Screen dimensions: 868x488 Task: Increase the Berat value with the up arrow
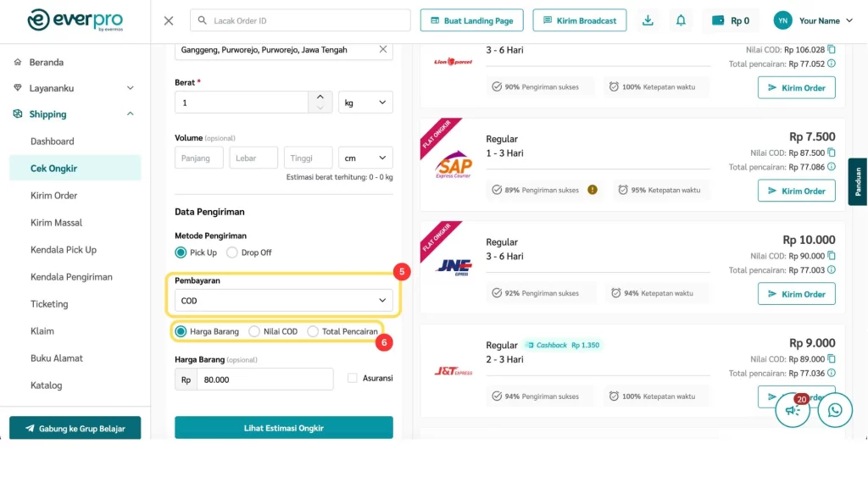(x=320, y=97)
